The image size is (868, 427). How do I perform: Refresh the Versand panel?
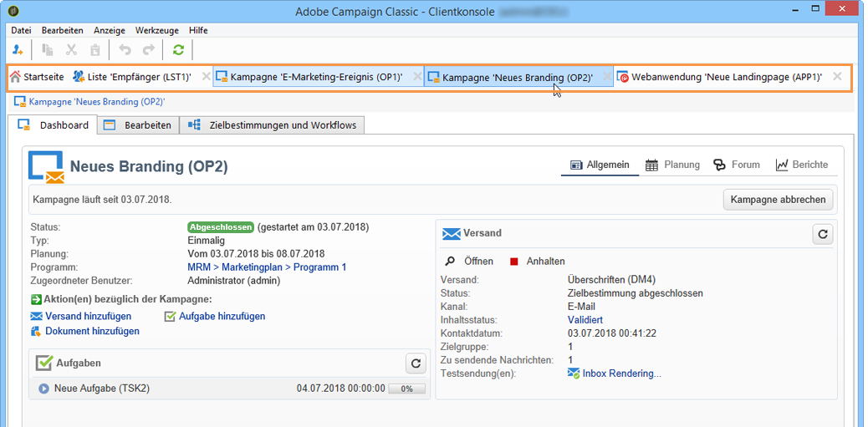coord(823,234)
